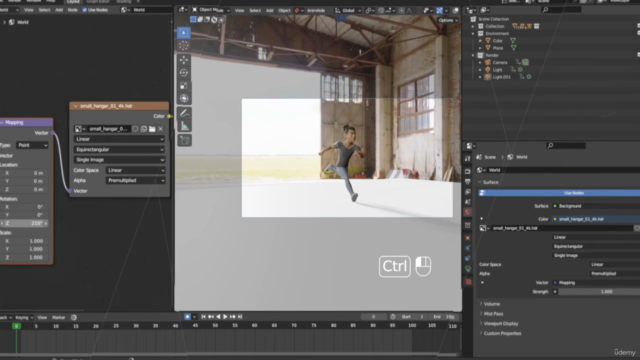
Task: Unlink the image with the X in node
Action: (161, 129)
